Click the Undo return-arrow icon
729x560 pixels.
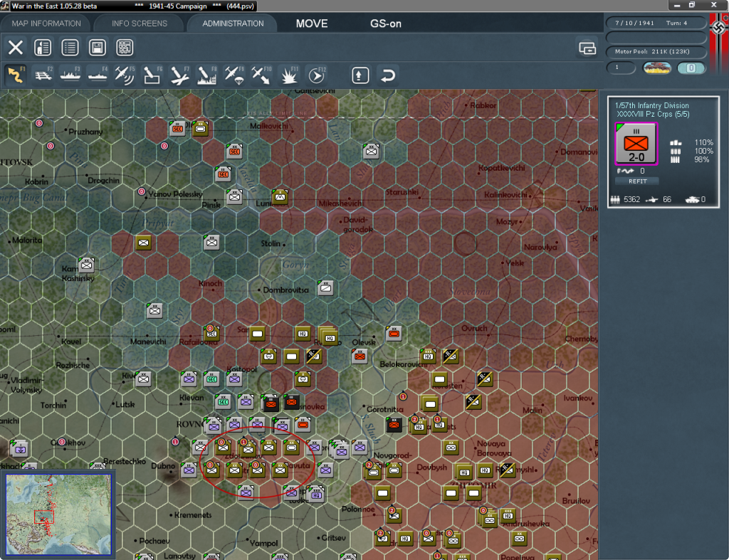pos(387,75)
